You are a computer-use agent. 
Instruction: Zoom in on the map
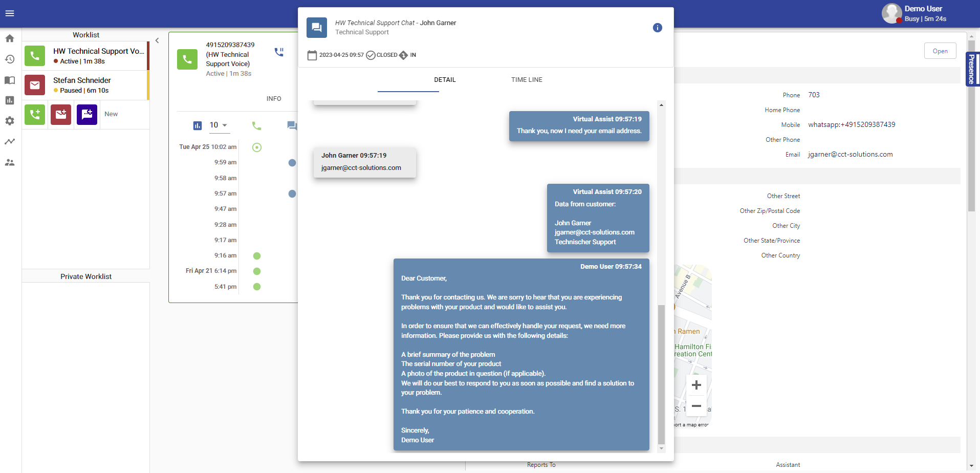point(696,385)
